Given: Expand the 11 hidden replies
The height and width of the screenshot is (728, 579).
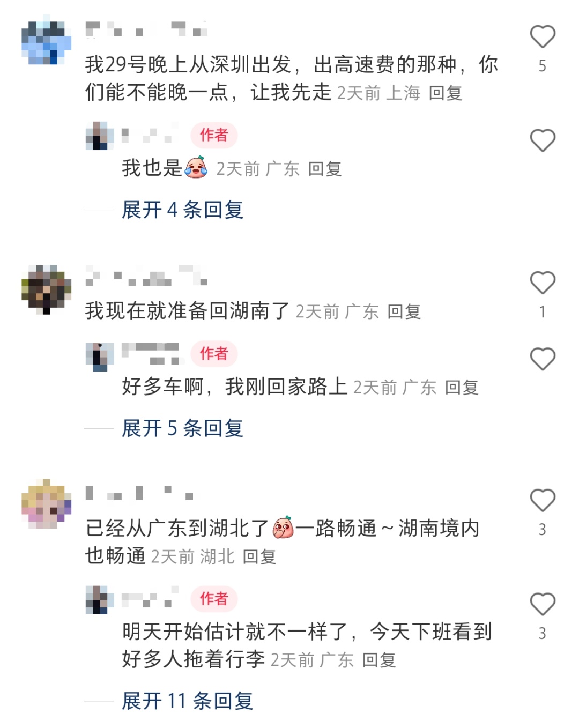Looking at the screenshot, I should pyautogui.click(x=188, y=701).
